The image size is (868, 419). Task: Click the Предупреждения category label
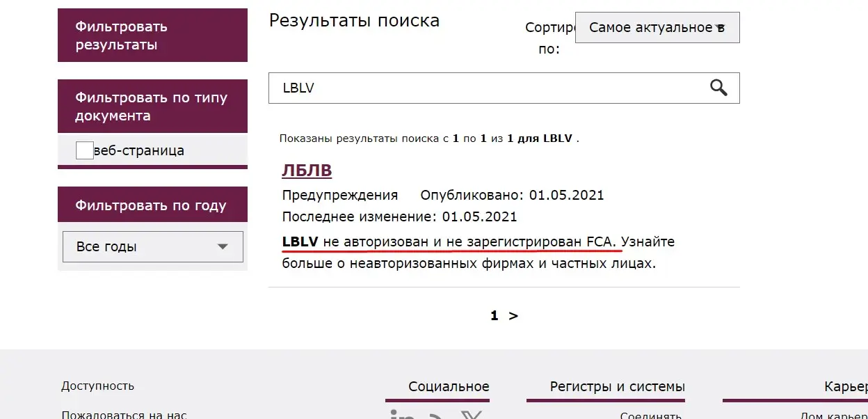[340, 195]
